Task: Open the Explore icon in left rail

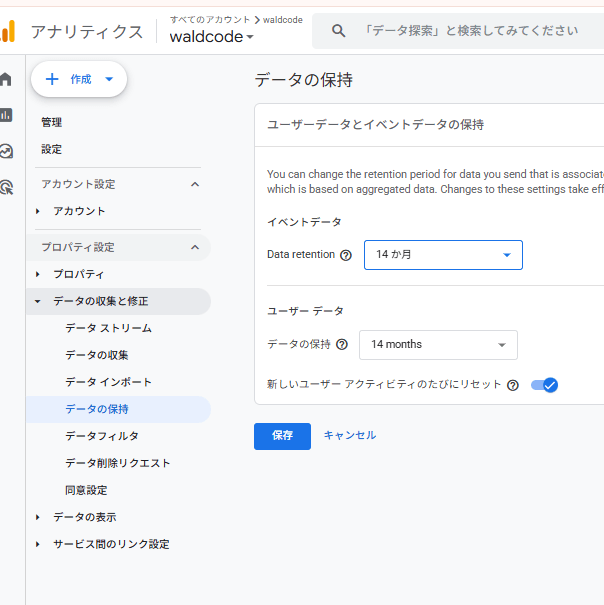Action: point(6,151)
